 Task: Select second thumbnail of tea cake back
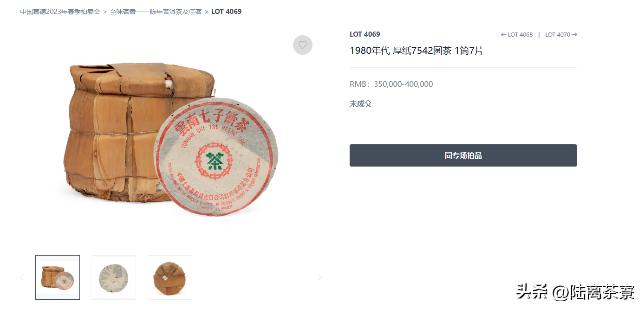pyautogui.click(x=114, y=277)
